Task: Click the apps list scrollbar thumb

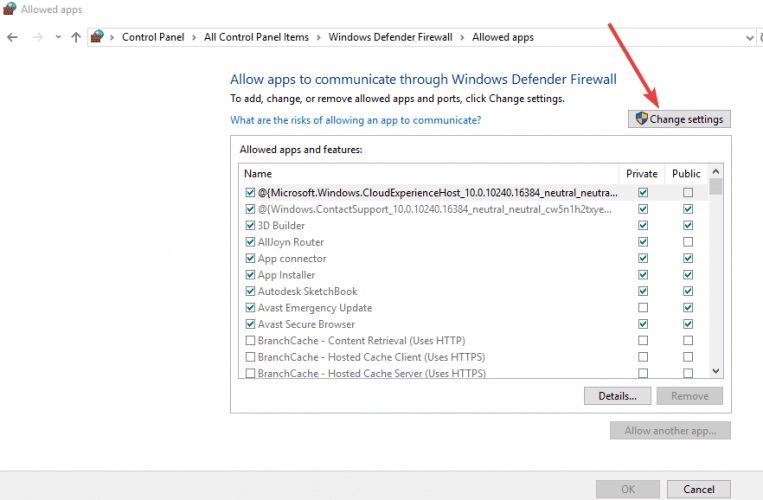Action: 715,187
